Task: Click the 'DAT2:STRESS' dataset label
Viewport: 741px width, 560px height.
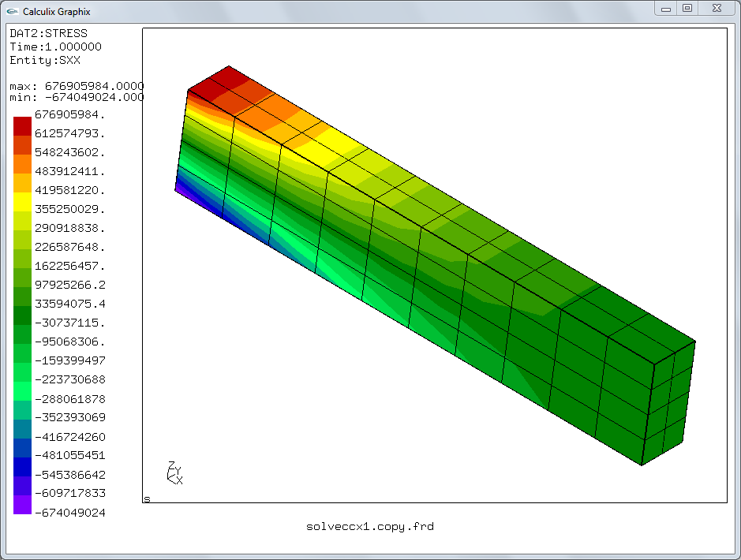Action: point(49,34)
